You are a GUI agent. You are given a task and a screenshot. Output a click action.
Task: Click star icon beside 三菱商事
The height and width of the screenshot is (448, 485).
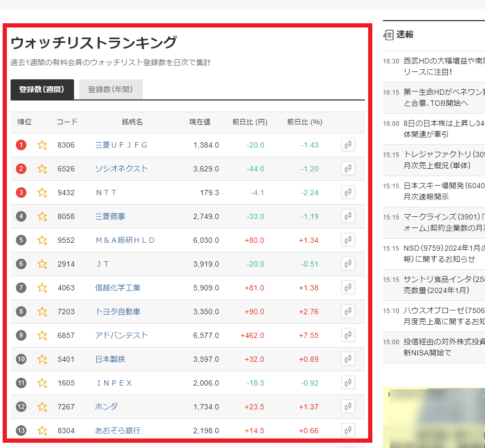pyautogui.click(x=42, y=216)
